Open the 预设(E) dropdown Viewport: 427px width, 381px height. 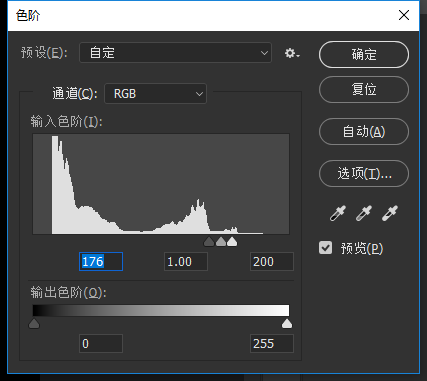(x=175, y=53)
